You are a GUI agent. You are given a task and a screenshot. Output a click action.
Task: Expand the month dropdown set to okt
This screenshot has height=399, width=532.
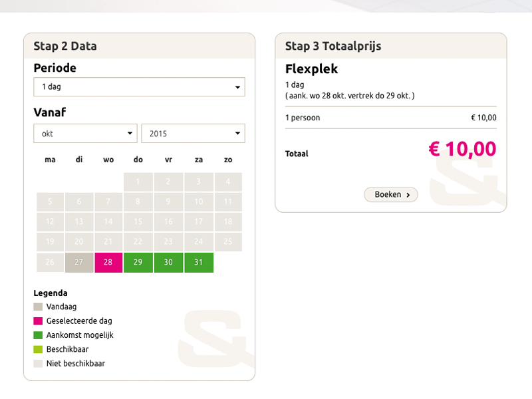point(85,134)
